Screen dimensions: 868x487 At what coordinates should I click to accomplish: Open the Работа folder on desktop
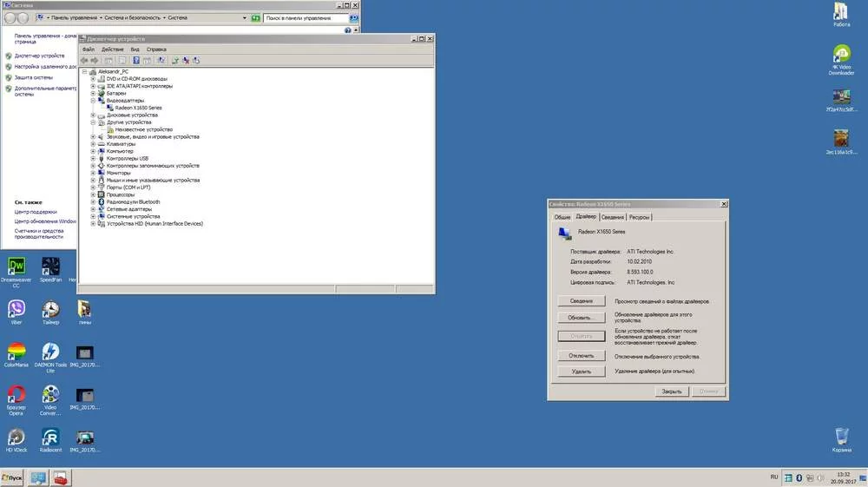[841, 15]
